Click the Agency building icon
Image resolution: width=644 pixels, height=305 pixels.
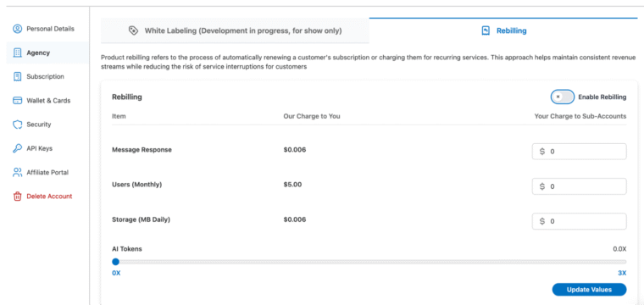coord(17,53)
